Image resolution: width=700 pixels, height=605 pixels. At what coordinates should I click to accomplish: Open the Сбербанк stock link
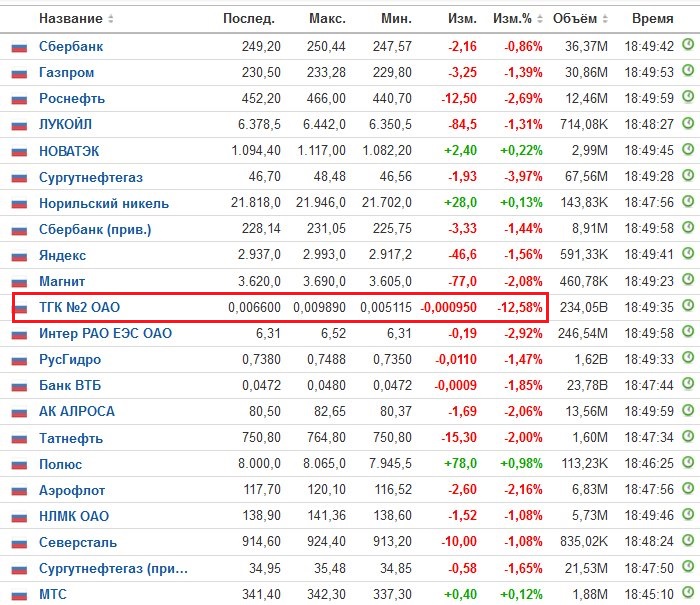71,46
